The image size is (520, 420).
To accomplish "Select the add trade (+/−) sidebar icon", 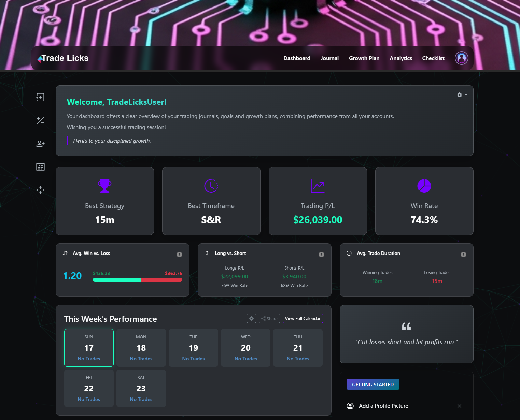I will pos(40,120).
